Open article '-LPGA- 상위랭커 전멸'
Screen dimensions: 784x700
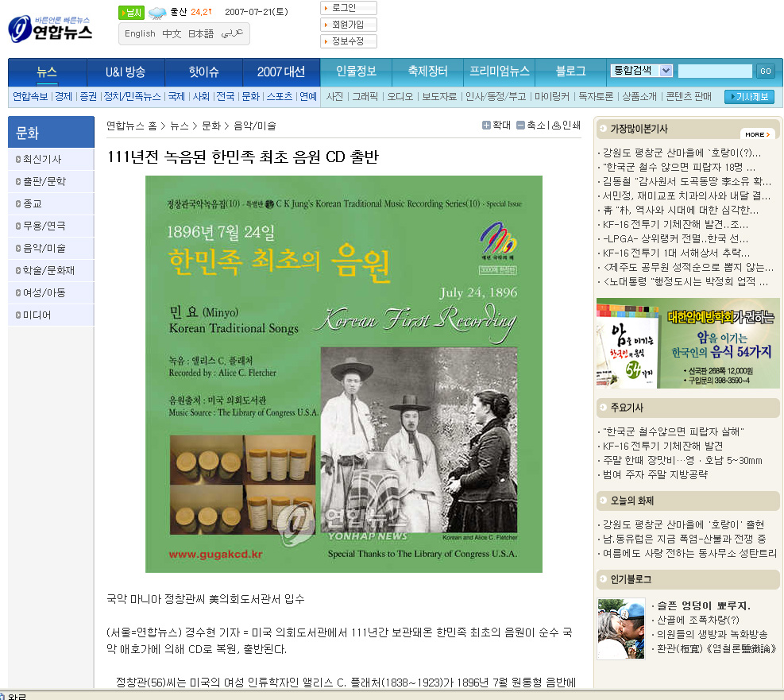[x=675, y=238]
